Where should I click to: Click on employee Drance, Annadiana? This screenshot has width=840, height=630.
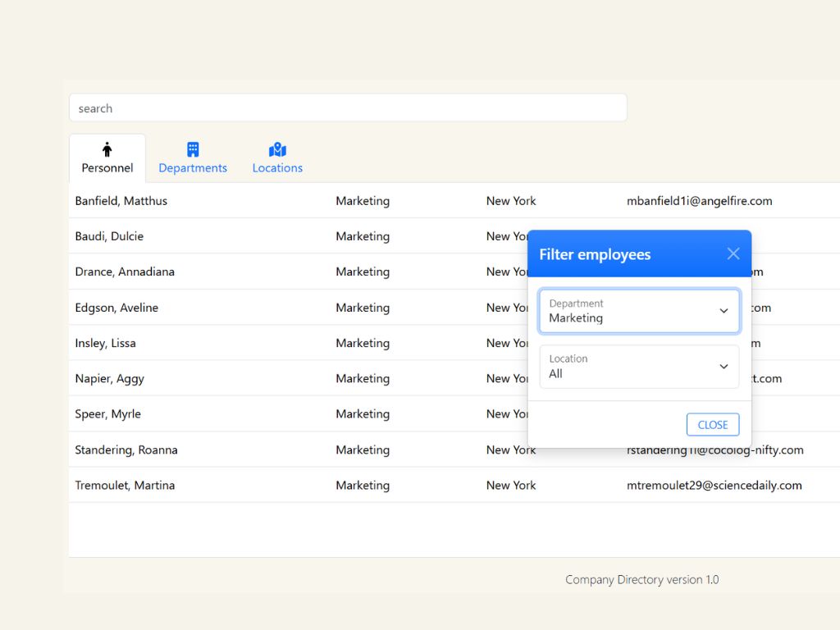[125, 272]
